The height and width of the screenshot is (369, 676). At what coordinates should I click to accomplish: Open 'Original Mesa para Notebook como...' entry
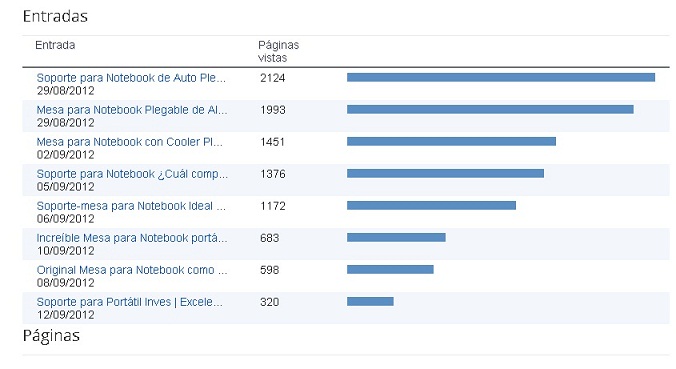click(x=132, y=270)
